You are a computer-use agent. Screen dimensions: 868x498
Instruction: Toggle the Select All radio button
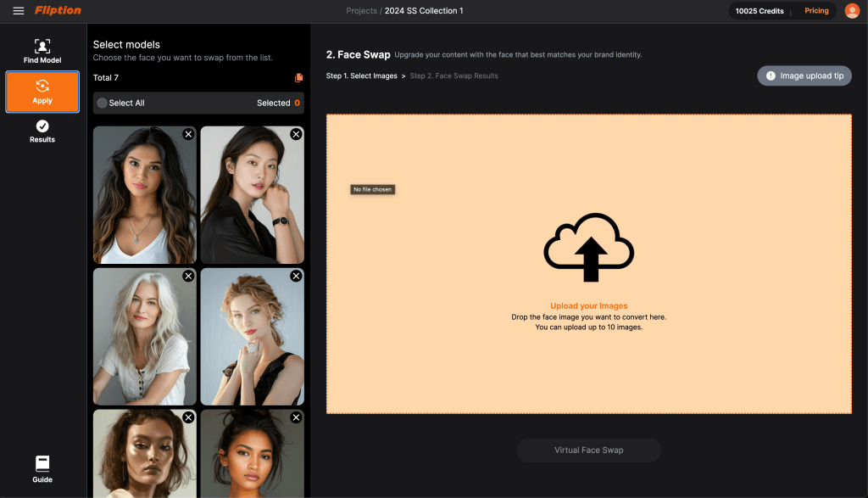tap(103, 103)
